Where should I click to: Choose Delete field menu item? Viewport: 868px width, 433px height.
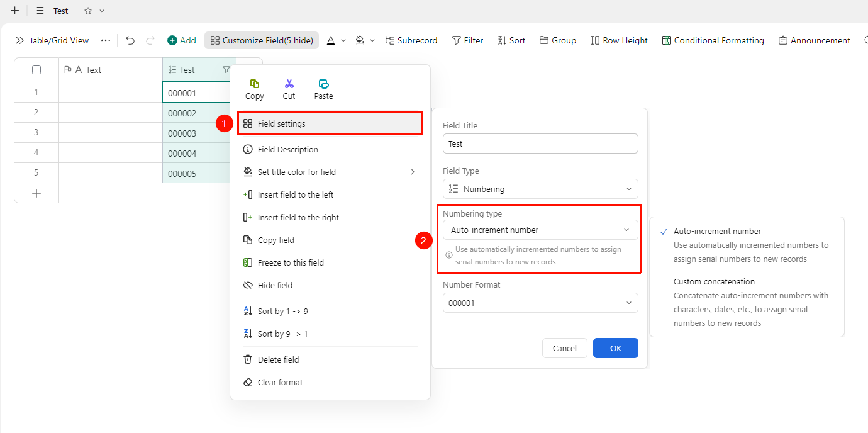point(330,359)
